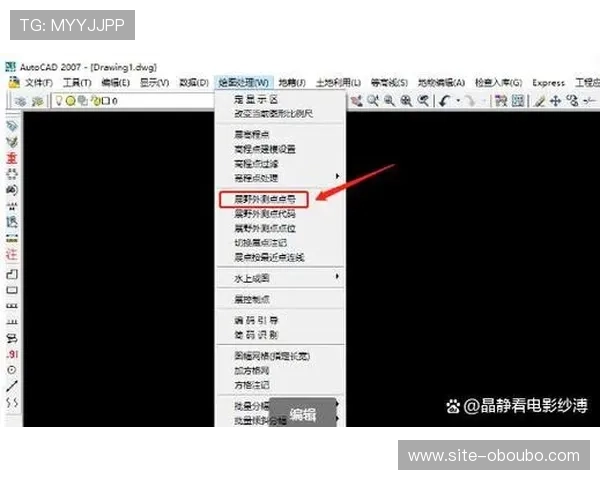This screenshot has width=600, height=480.
Task: Click the layer color square swatch
Action: click(106, 101)
